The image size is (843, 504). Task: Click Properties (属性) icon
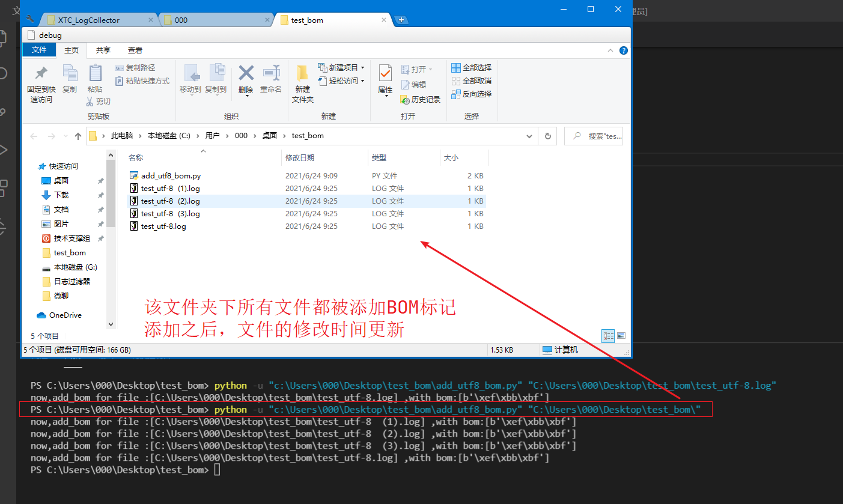click(x=385, y=73)
